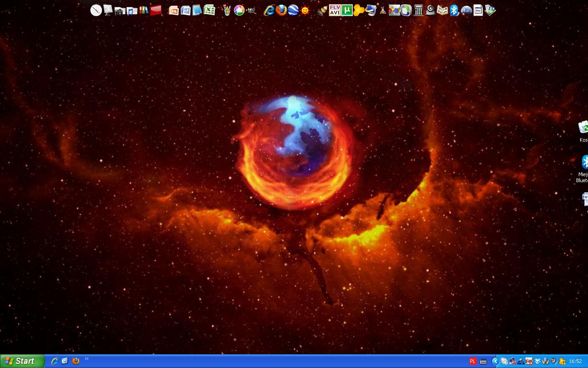
Task: Open the red folder icon in dock
Action: 156,10
